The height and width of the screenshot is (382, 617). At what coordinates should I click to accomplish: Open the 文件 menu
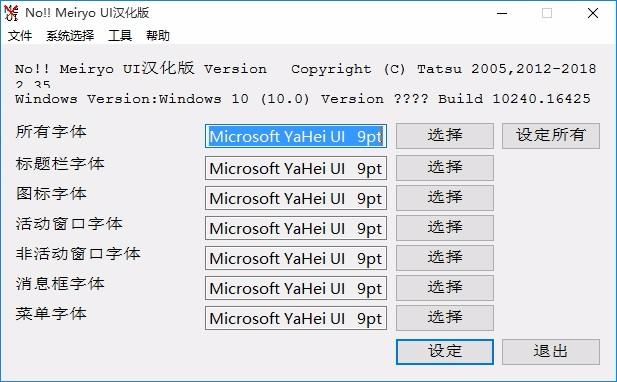click(20, 36)
